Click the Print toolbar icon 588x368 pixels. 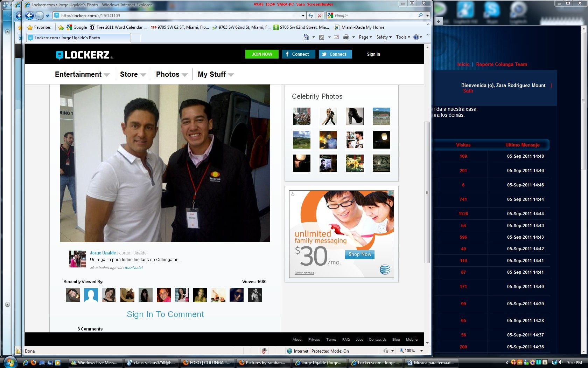tap(346, 37)
